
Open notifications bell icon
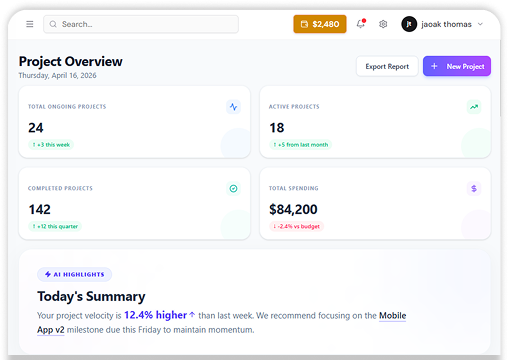[x=361, y=24]
